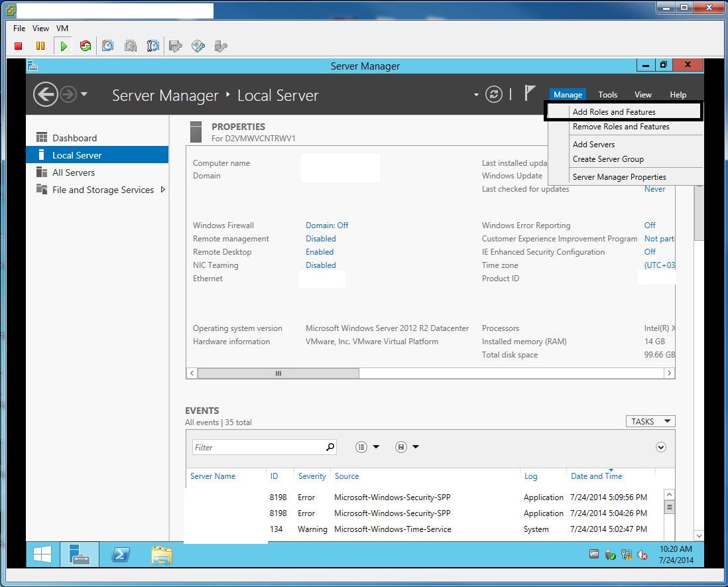
Task: Click the green Power On play icon
Action: 64,46
